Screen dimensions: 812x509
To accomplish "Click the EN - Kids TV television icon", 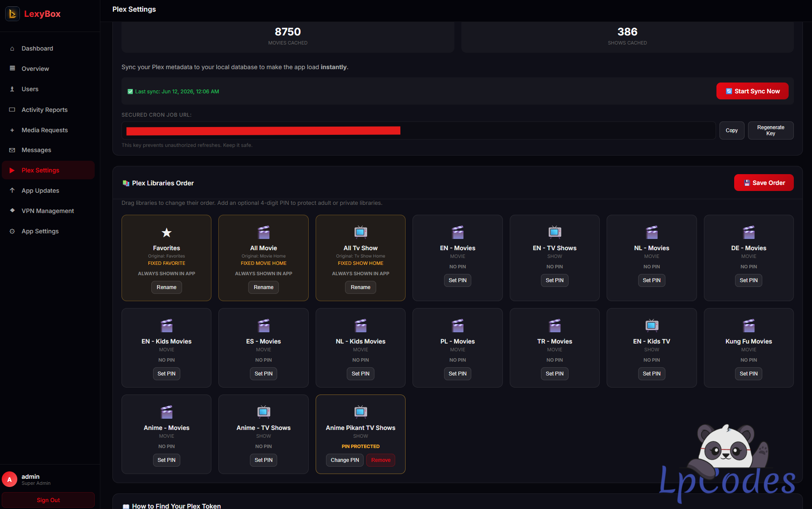I will click(652, 325).
